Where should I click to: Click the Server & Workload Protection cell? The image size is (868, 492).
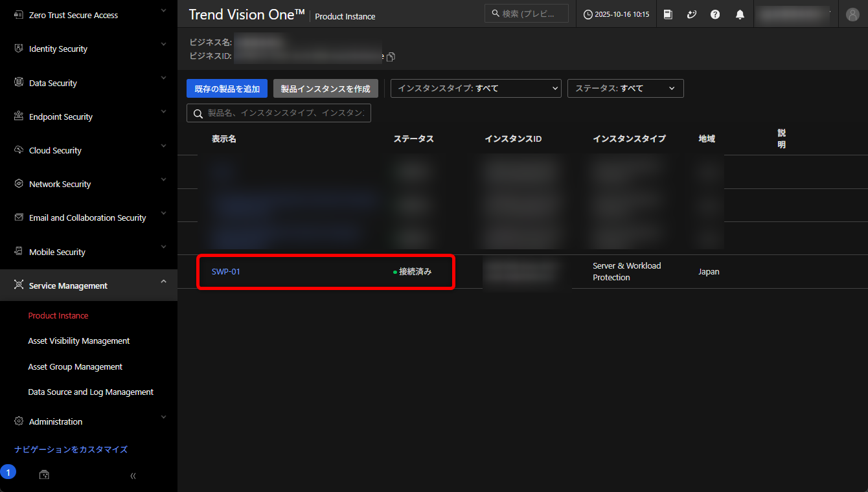(x=627, y=271)
